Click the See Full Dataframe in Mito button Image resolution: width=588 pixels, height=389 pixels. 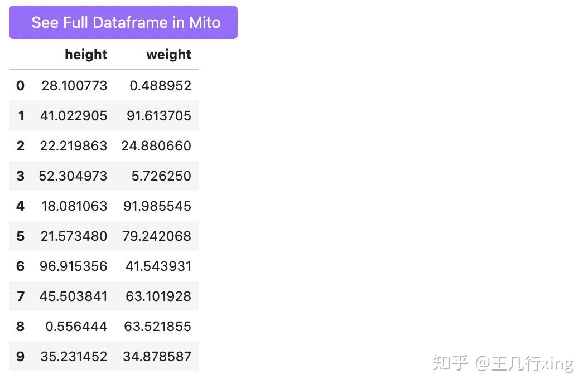(123, 22)
